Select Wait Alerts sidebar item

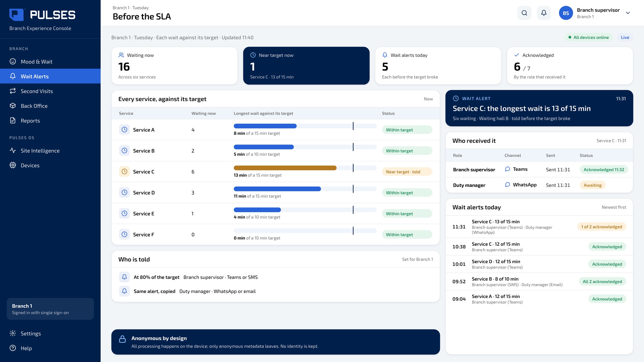[x=50, y=76]
